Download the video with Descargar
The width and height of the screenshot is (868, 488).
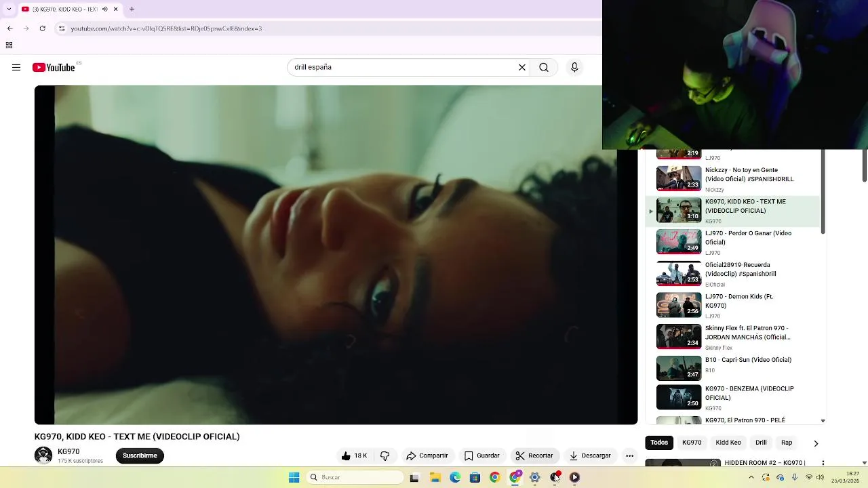[590, 455]
